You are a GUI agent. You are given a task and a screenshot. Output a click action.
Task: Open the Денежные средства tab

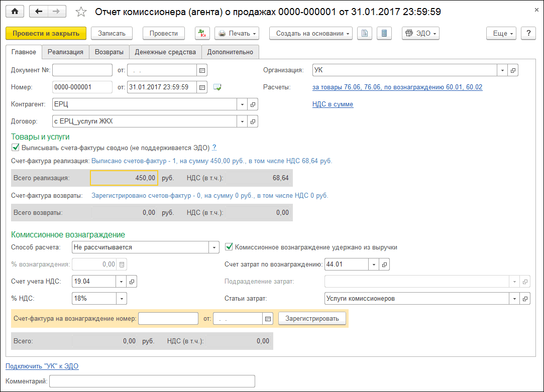[165, 52]
